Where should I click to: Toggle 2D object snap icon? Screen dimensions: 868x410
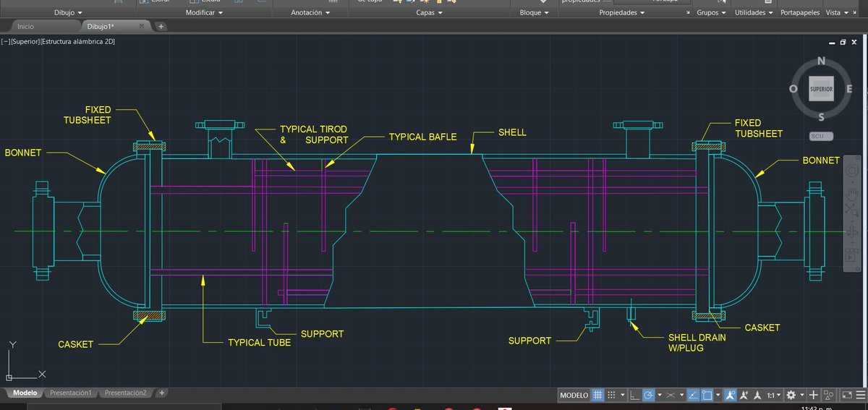pyautogui.click(x=707, y=396)
